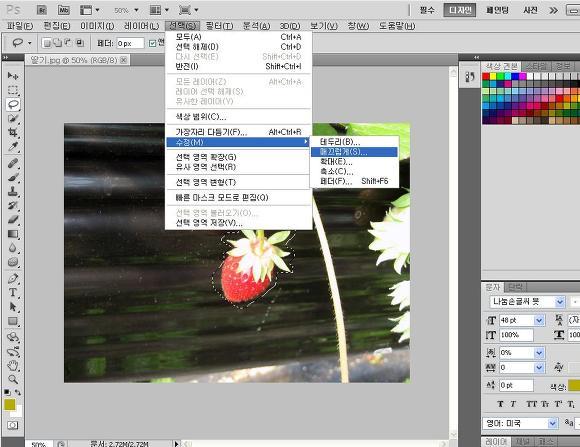
Task: Choose 색상 범위(C)... menu entry
Action: click(x=238, y=117)
